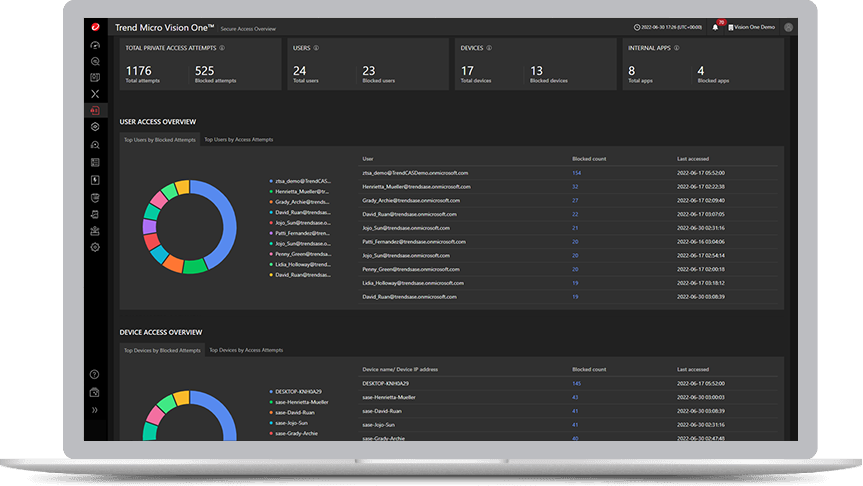Open Penny_Green row blocked count 20
The image size is (863, 486).
point(575,269)
